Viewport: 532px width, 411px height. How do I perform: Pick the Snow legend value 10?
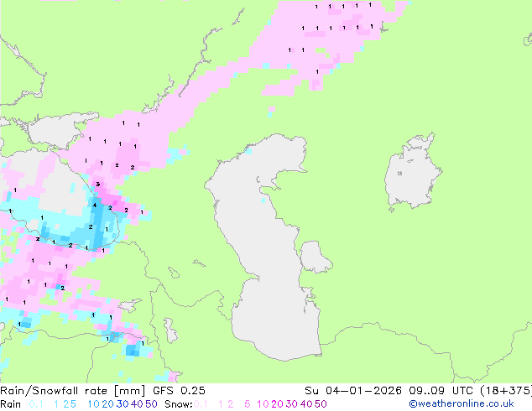(263, 404)
